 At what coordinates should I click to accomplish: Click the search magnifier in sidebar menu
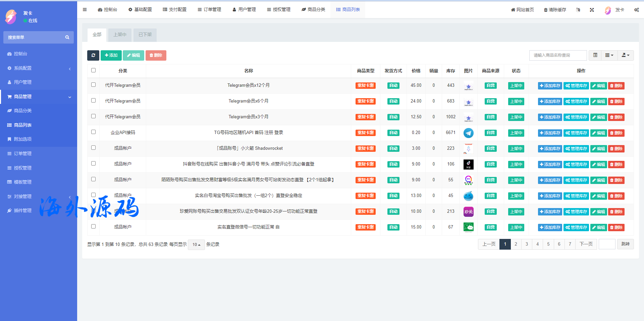[x=67, y=38]
